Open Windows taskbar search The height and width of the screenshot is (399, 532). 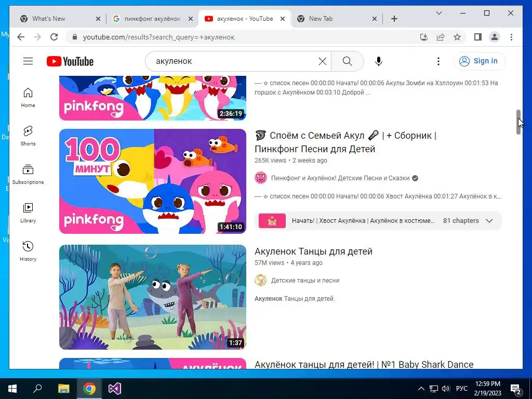(x=37, y=389)
